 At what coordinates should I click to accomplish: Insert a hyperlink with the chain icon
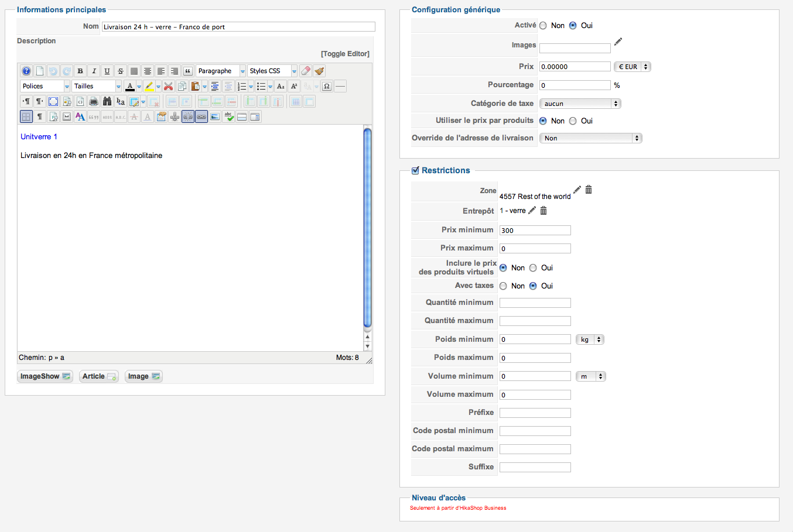click(201, 116)
